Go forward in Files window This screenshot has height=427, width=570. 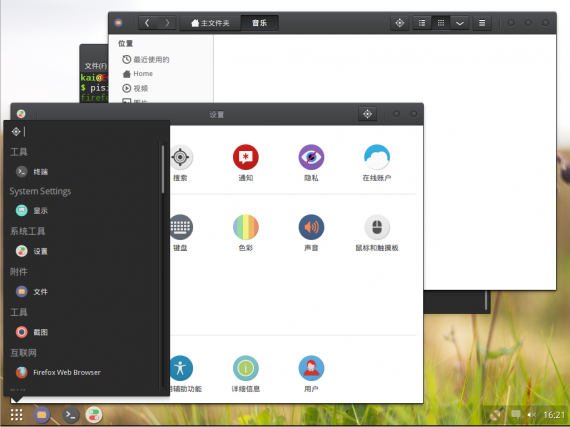(x=167, y=23)
